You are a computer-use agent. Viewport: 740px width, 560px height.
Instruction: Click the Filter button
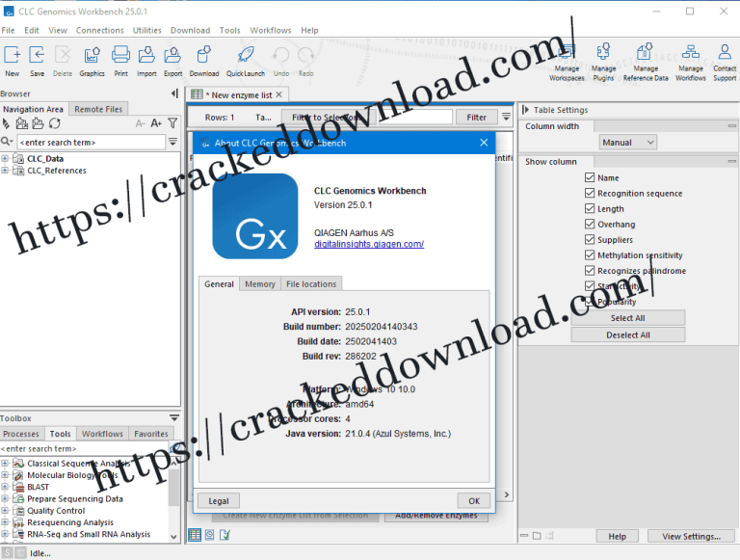point(476,117)
